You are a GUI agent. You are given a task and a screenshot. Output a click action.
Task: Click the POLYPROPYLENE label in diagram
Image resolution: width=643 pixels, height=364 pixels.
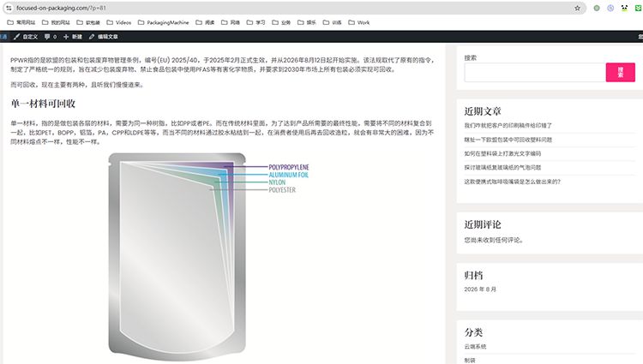(289, 167)
